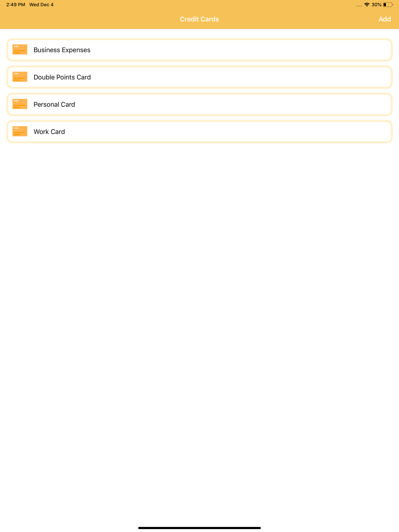
Task: Click the Double Points Card label
Action: click(62, 77)
